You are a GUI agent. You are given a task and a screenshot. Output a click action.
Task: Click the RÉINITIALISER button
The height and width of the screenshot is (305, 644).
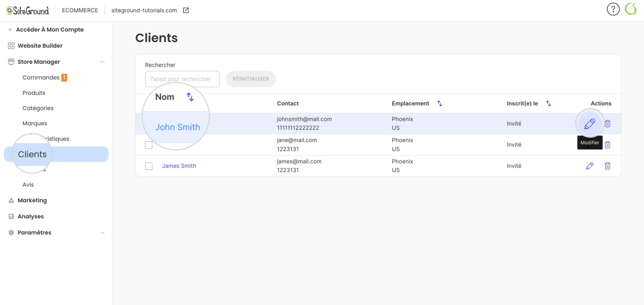point(251,79)
